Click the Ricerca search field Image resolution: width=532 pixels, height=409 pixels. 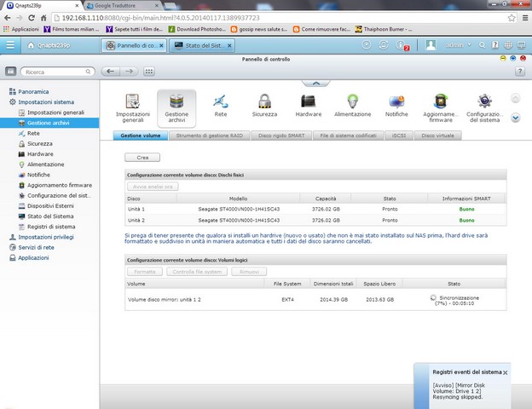point(51,72)
